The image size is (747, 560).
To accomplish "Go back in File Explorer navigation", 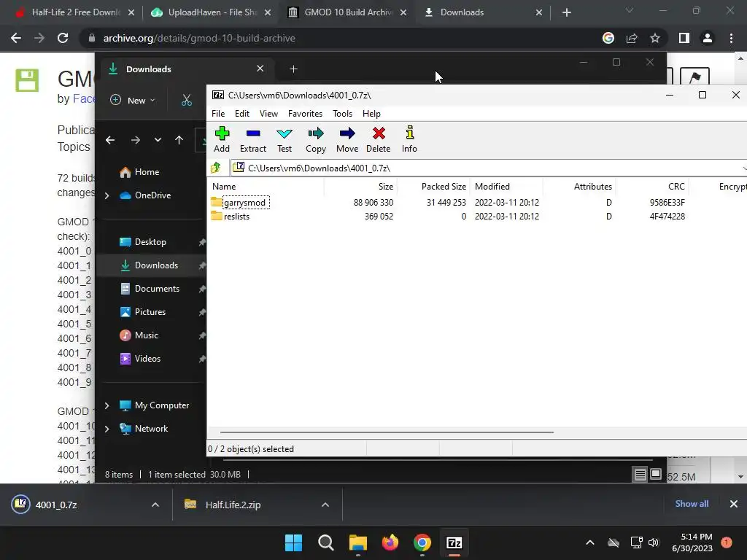I will (110, 140).
